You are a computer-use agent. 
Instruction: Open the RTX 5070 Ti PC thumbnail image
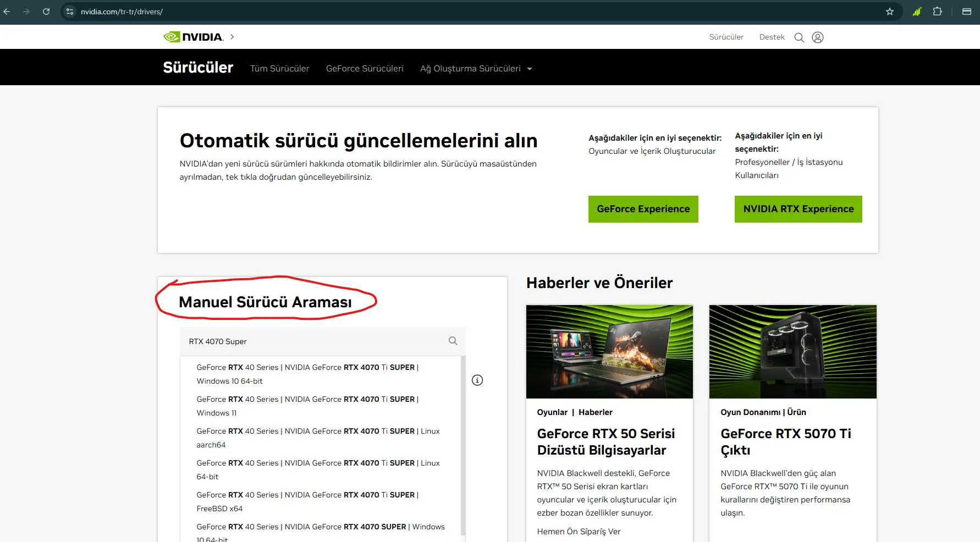(793, 352)
